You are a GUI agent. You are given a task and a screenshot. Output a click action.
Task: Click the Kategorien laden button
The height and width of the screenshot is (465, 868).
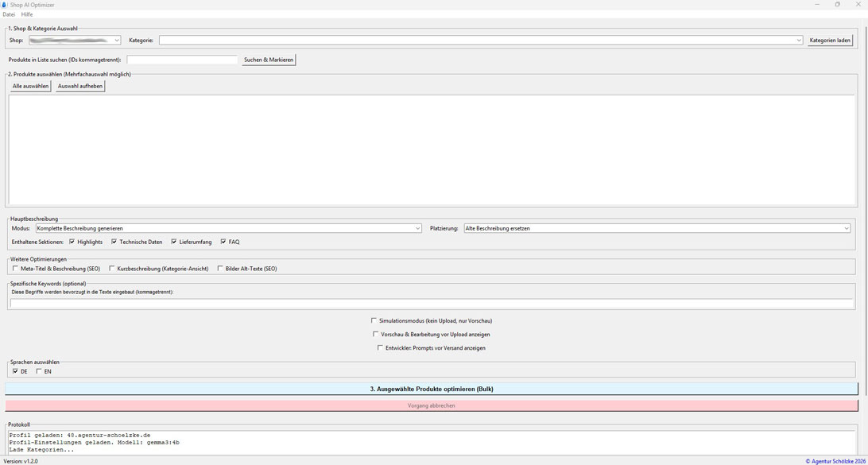(x=830, y=41)
